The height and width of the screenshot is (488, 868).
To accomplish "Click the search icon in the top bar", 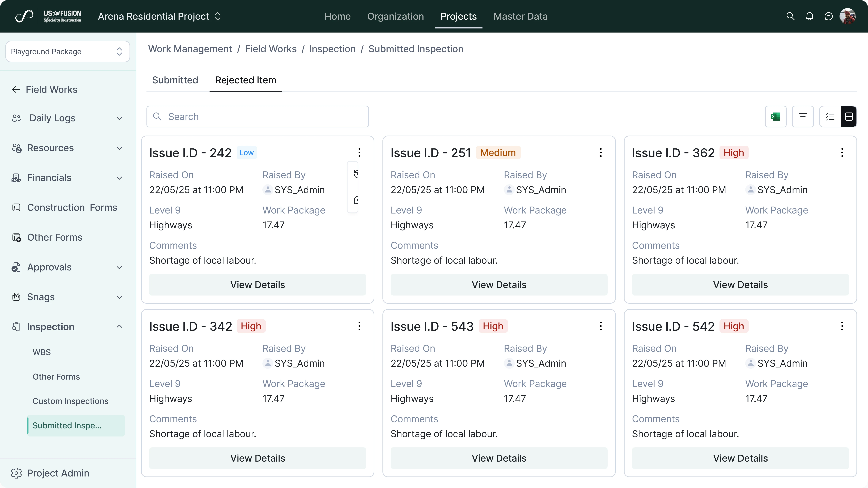I will point(790,16).
